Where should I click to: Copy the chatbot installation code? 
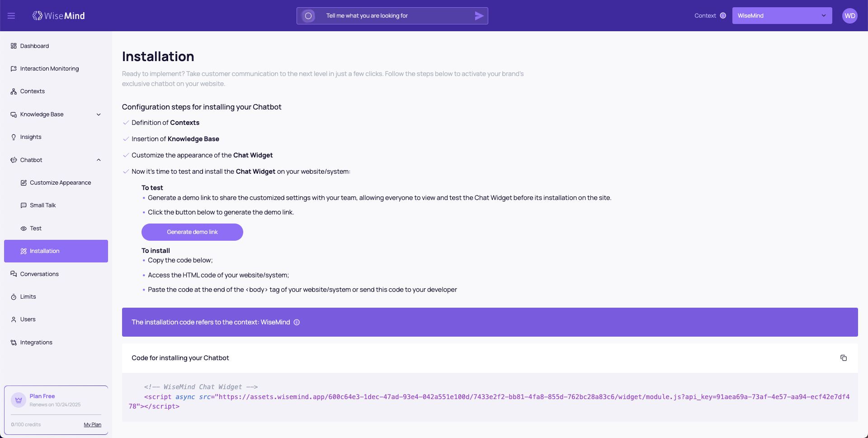843,358
